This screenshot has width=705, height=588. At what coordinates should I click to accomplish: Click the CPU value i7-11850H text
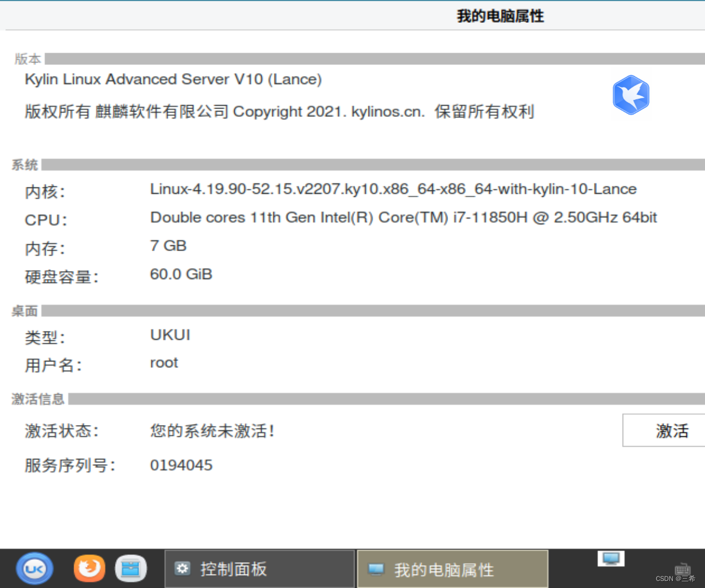pyautogui.click(x=404, y=218)
